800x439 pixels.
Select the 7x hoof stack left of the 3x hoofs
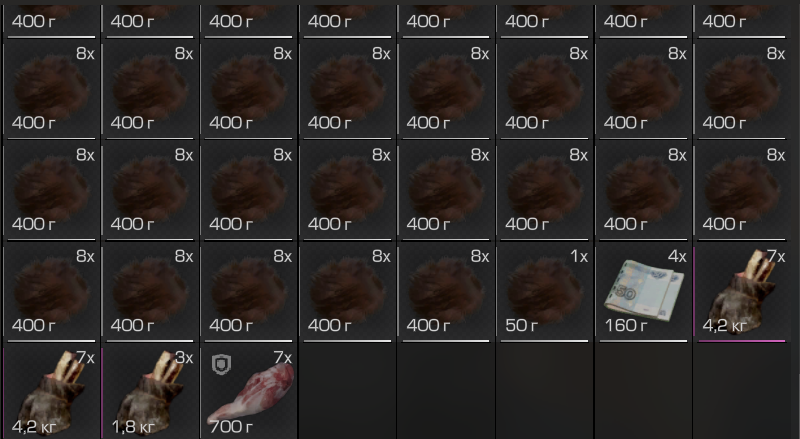pos(52,392)
